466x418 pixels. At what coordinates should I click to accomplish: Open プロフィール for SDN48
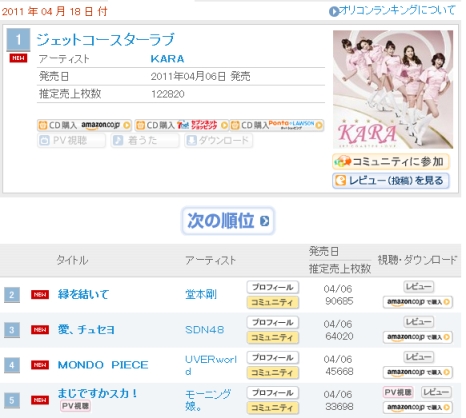pos(273,322)
